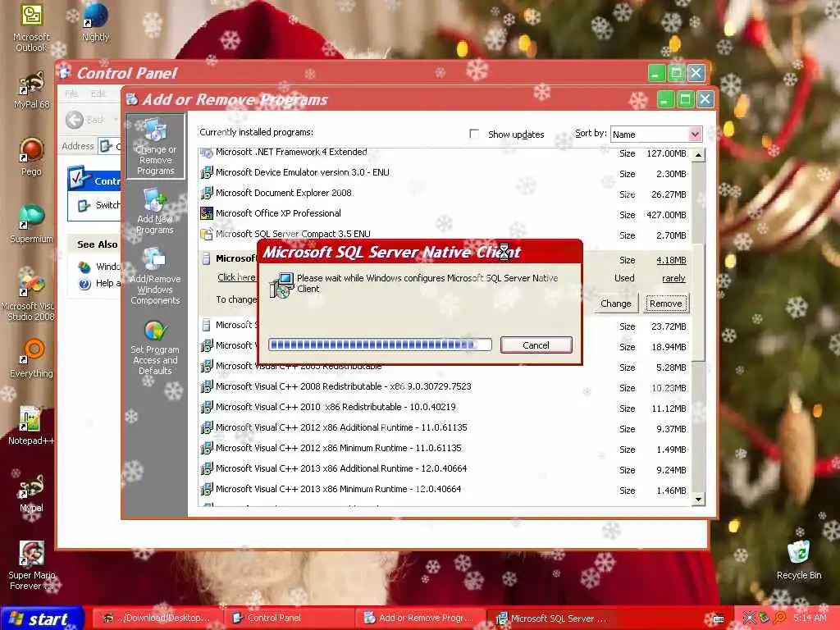Toggle the Show updates checkbox
This screenshot has height=630, width=840.
click(x=474, y=134)
